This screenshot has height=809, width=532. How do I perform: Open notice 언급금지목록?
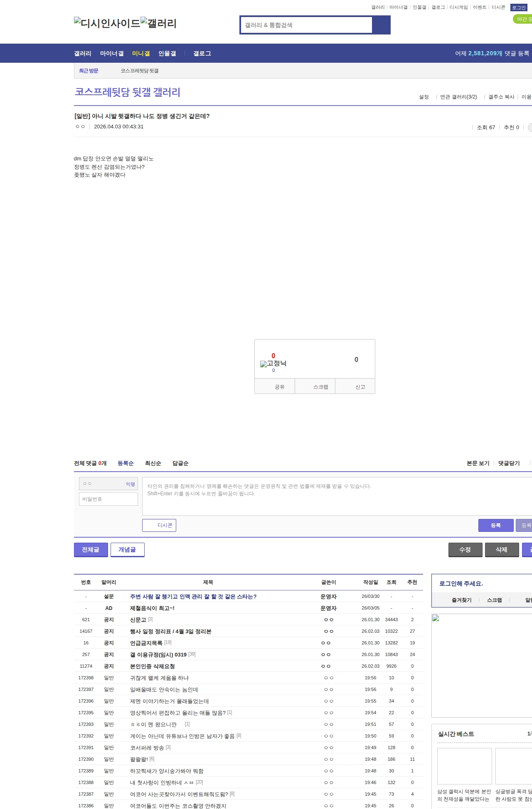coord(146,643)
